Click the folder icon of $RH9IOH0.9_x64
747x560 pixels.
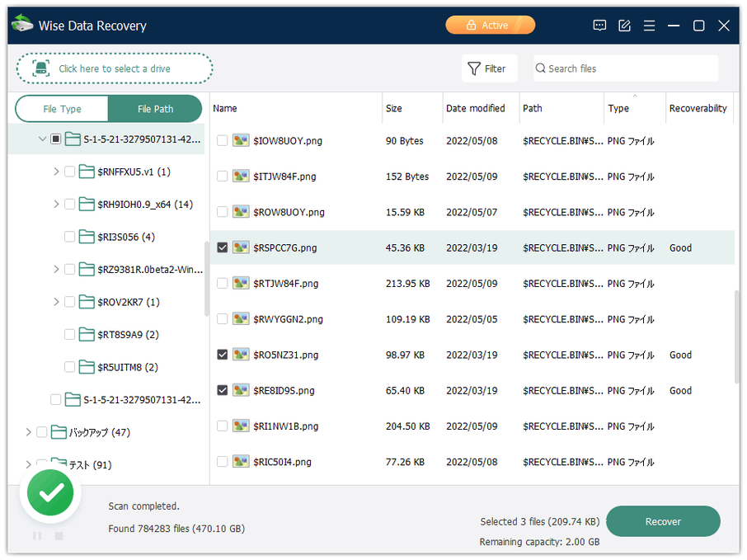[87, 204]
